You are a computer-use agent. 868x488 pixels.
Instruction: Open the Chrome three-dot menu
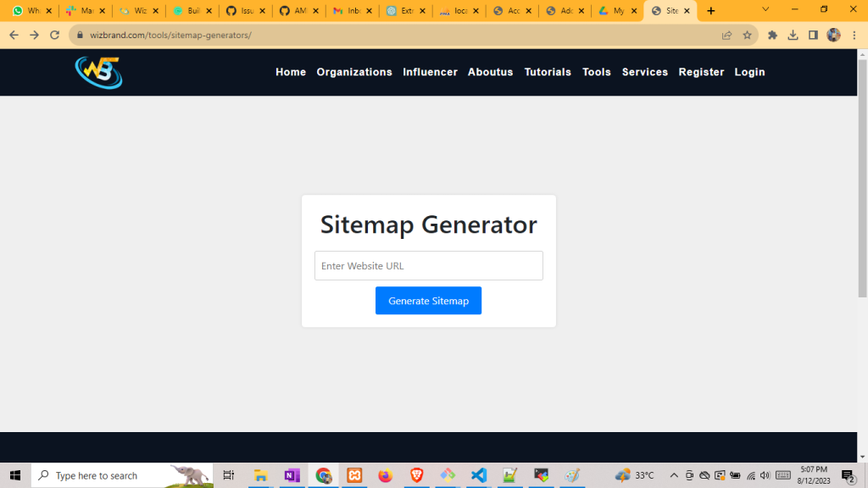[854, 36]
